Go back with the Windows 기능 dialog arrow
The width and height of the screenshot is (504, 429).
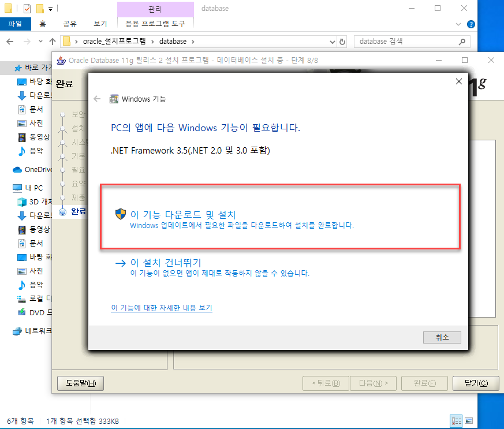click(97, 99)
